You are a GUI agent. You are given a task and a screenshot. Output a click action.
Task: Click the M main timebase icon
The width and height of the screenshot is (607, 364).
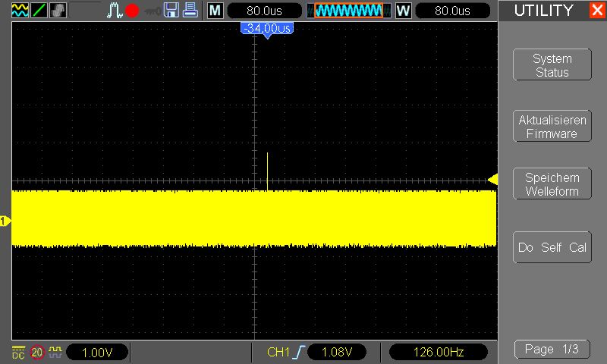215,11
